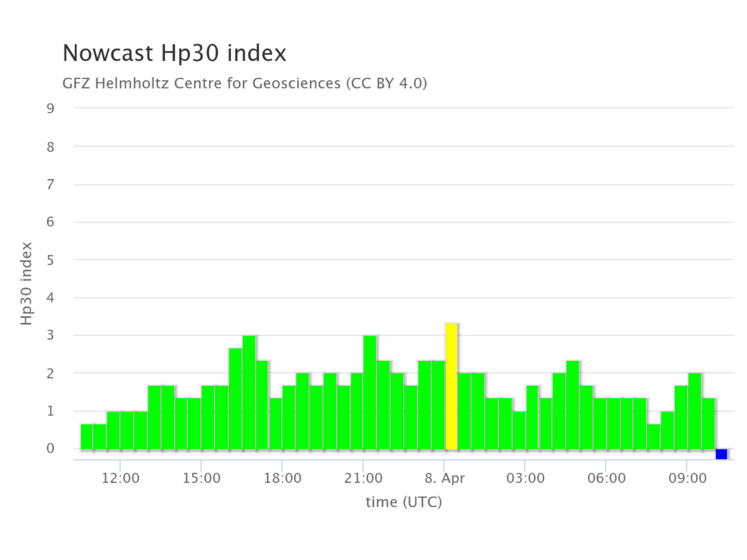Click the first green bar at far left
Viewport: 747px width, 560px height.
click(x=86, y=437)
